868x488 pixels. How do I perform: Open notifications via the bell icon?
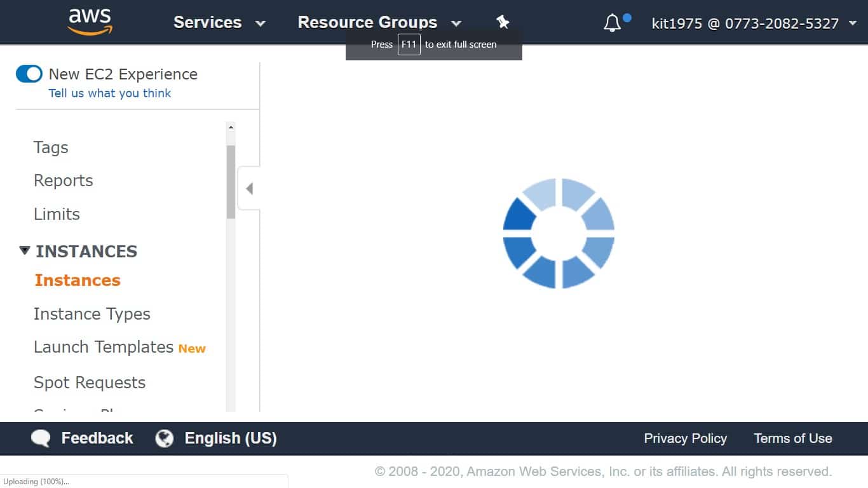click(613, 22)
